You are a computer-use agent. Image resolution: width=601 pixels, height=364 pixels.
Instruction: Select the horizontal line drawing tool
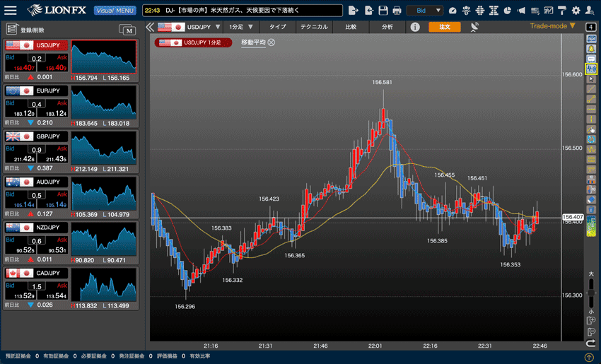pos(592,110)
